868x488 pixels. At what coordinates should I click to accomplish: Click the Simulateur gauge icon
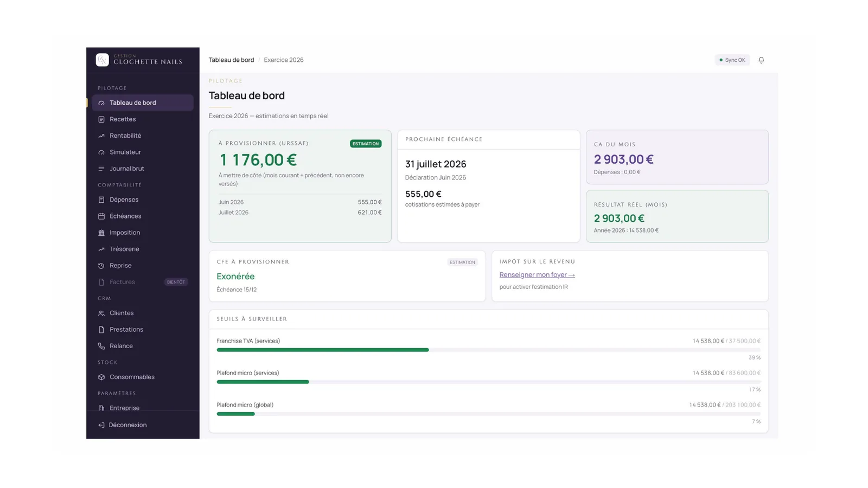tap(101, 152)
